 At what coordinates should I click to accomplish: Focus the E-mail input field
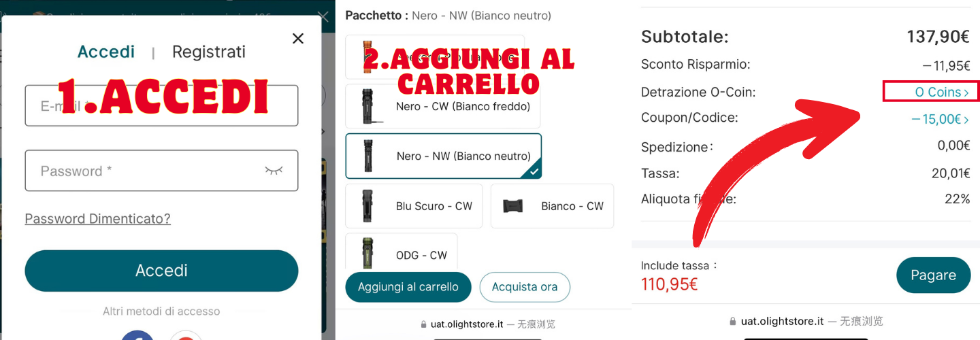161,105
